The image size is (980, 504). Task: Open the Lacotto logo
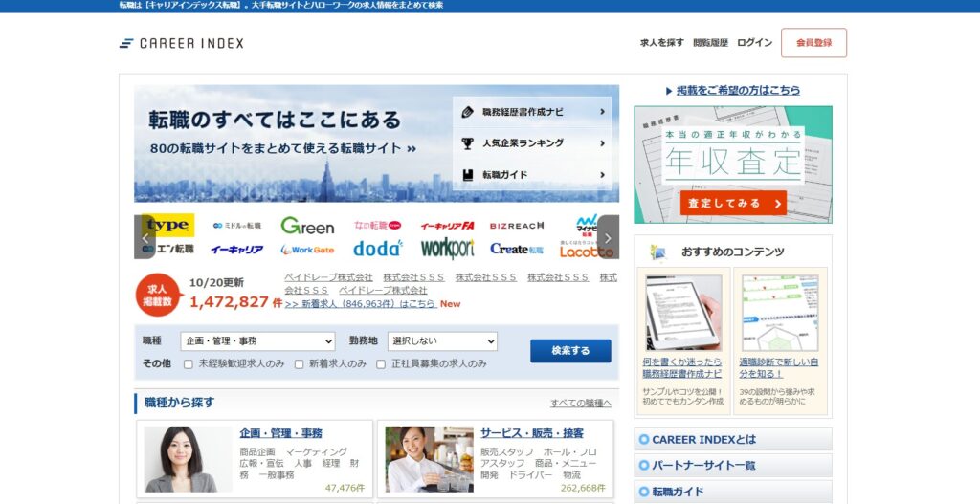click(x=587, y=250)
